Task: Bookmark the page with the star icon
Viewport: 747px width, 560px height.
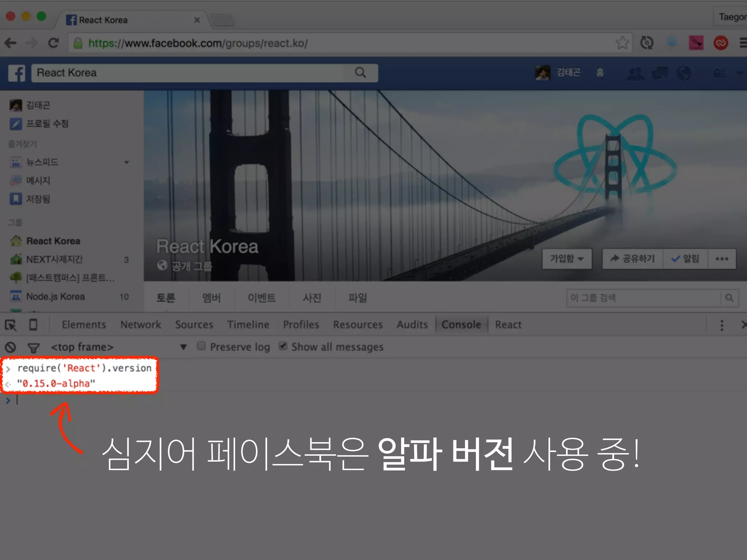Action: (x=622, y=43)
